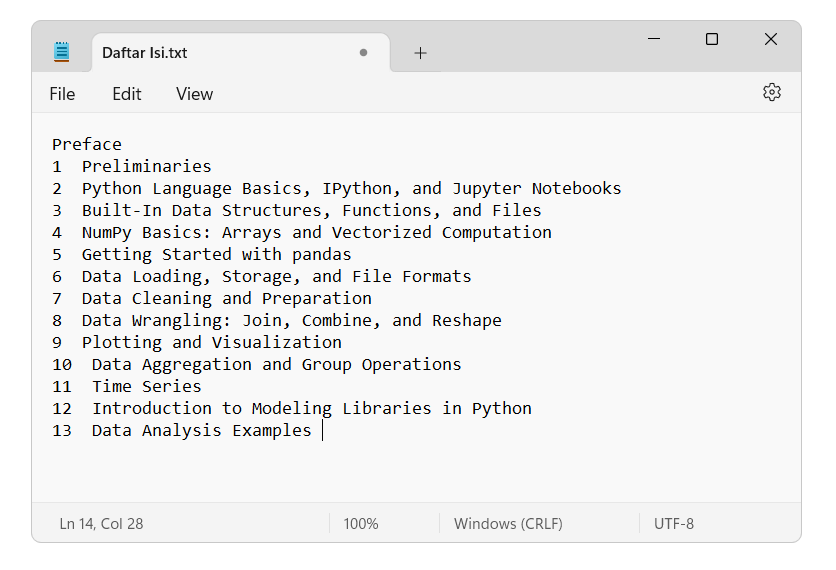Screen dimensions: 836x570
Task: Click the line 'Python Language Basics, IPython, and Jupyter Notebooks'
Action: [x=351, y=189]
